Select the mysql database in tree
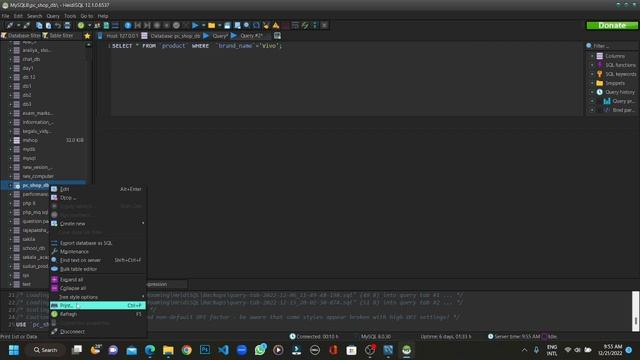Image resolution: width=640 pixels, height=360 pixels. pyautogui.click(x=29, y=158)
